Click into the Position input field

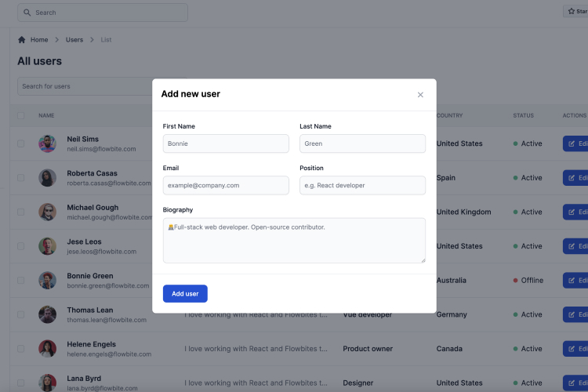(362, 185)
